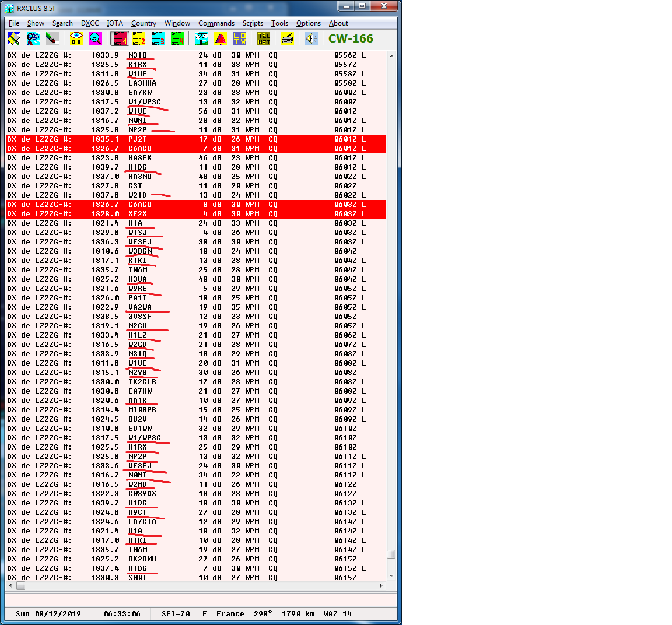The height and width of the screenshot is (625, 672).
Task: Click the magenta magnifier search icon
Action: 96,38
